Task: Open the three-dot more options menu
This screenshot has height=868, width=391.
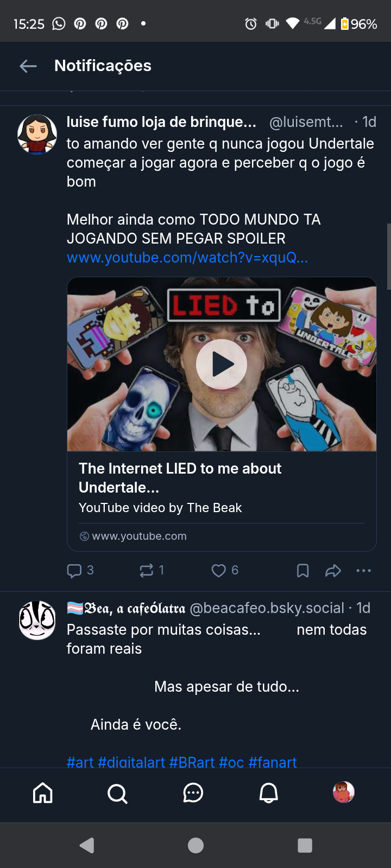Action: pyautogui.click(x=363, y=571)
